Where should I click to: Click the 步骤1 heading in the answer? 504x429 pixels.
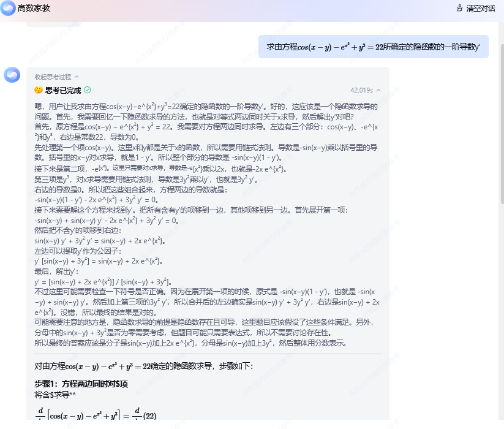pyautogui.click(x=81, y=384)
